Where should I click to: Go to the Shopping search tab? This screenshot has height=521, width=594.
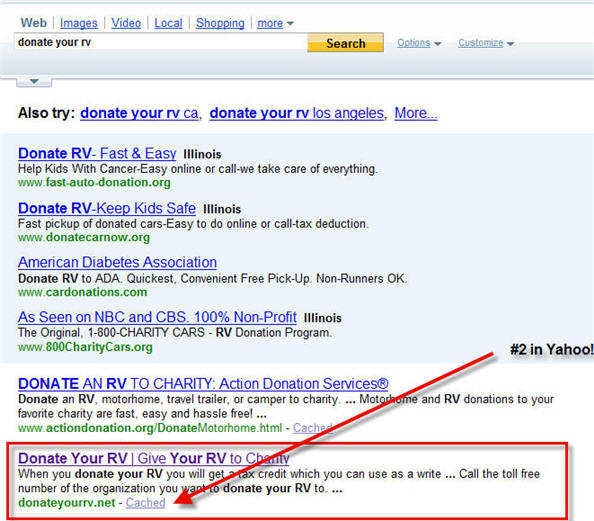tap(220, 23)
